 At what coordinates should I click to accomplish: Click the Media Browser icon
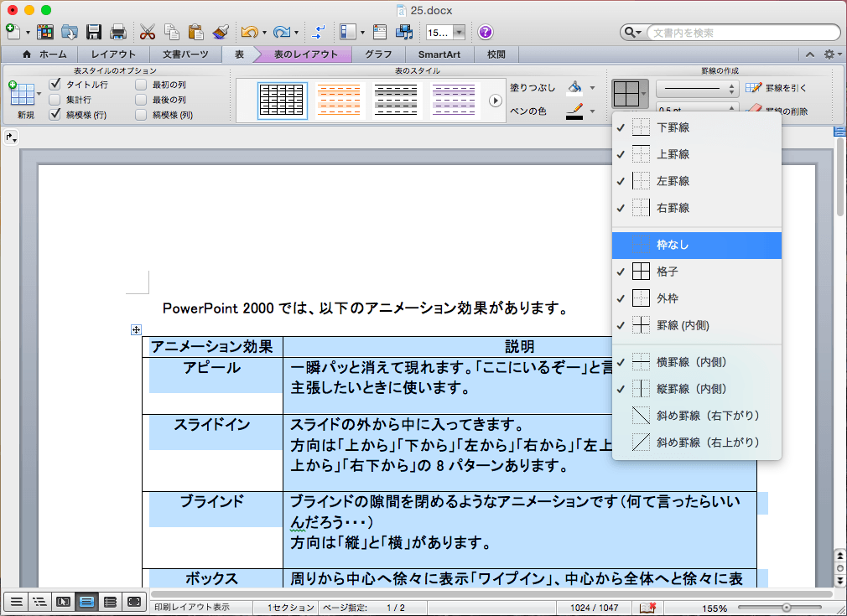405,32
